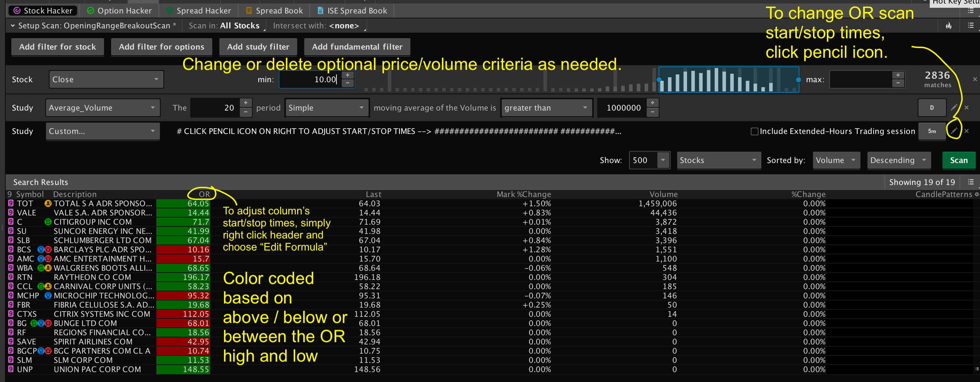Viewport: 980px width, 382px height.
Task: Click Add fundamental filter
Action: pos(357,46)
